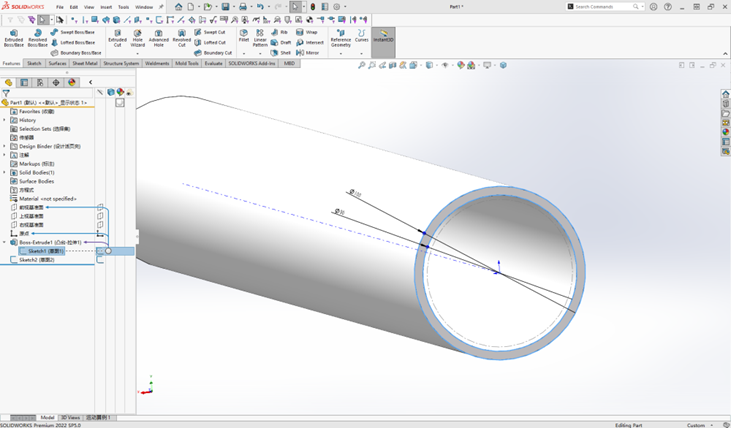Screen dimensions: 731x428
Task: Select the Lofted Boss/Base tool
Action: pyautogui.click(x=72, y=42)
